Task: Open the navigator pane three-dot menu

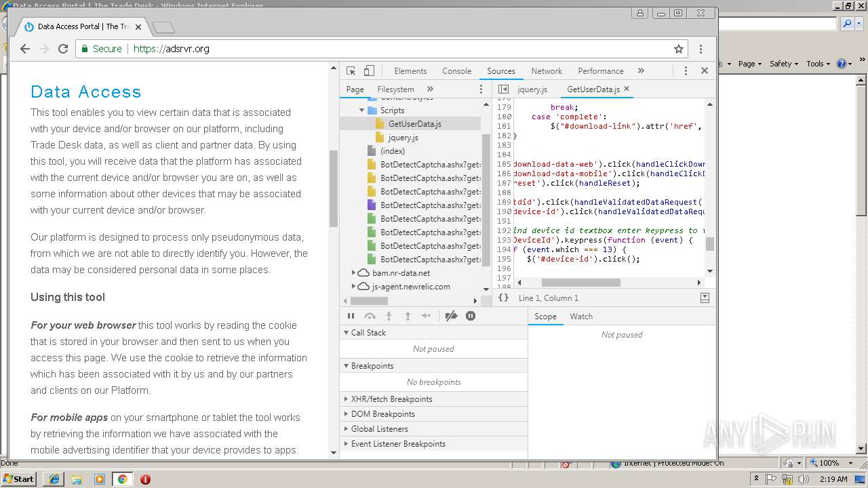Action: [x=481, y=89]
